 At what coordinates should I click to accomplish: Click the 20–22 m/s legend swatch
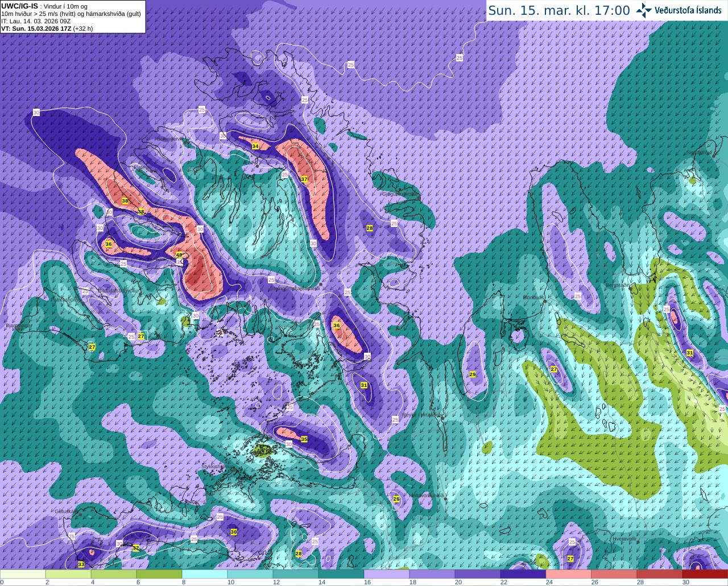click(478, 574)
